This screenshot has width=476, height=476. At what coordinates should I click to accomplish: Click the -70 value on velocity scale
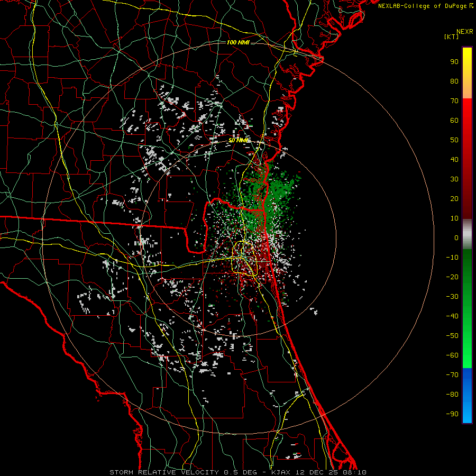click(452, 375)
